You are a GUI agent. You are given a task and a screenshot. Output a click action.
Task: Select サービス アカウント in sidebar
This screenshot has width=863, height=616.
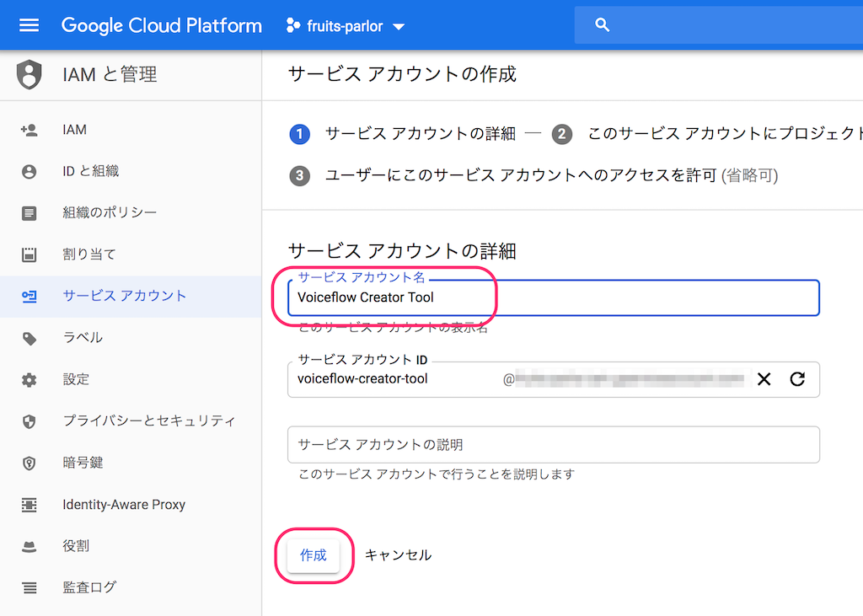point(131,296)
